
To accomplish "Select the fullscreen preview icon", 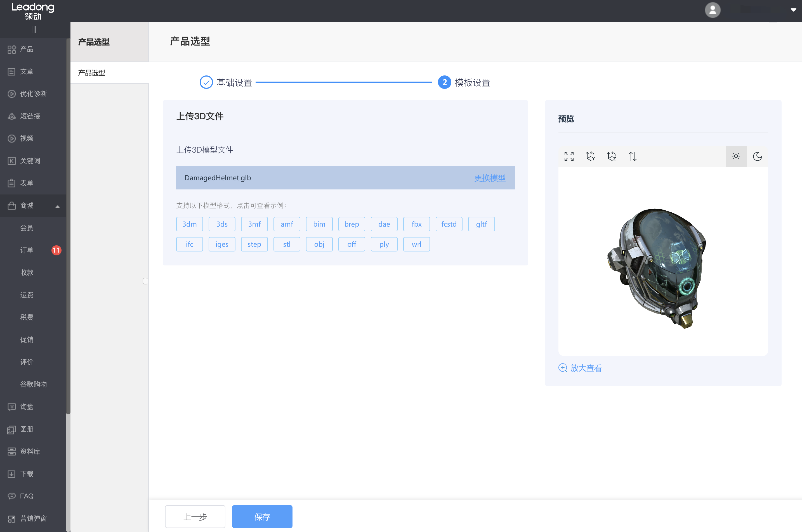I will (569, 156).
